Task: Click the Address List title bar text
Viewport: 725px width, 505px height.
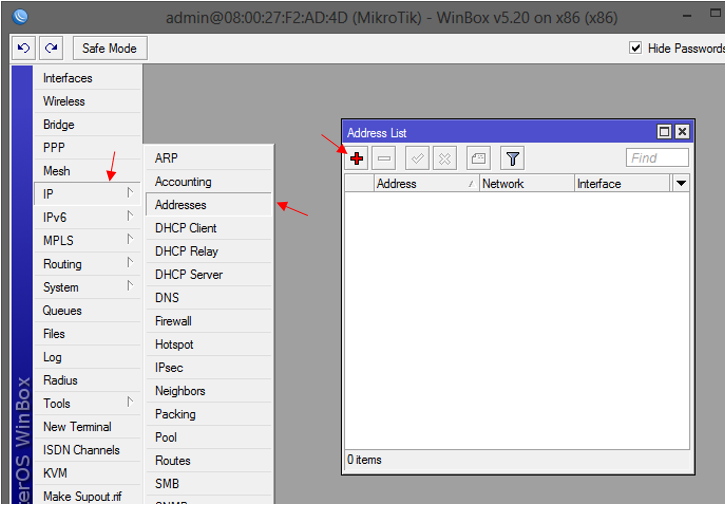Action: click(x=377, y=133)
